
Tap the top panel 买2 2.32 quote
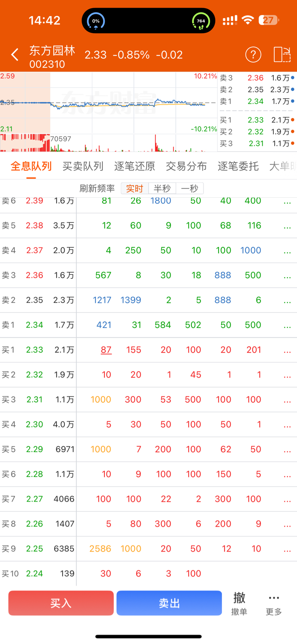click(x=257, y=132)
